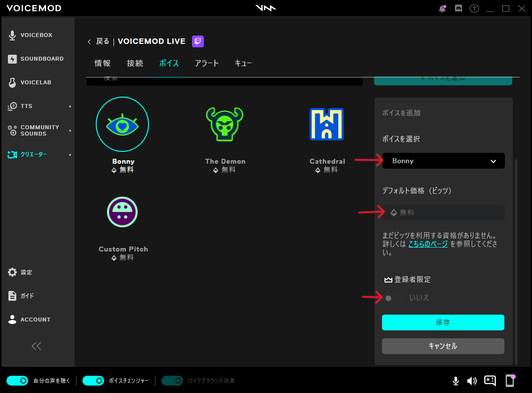Expand the ボイスを選択 Bonny dropdown
532x393 pixels.
pyautogui.click(x=444, y=161)
